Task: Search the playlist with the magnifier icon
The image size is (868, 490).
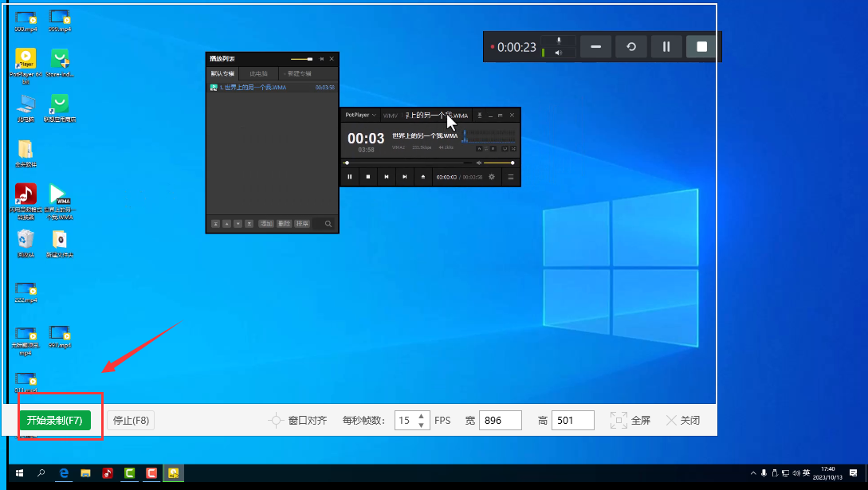Action: [x=328, y=225]
